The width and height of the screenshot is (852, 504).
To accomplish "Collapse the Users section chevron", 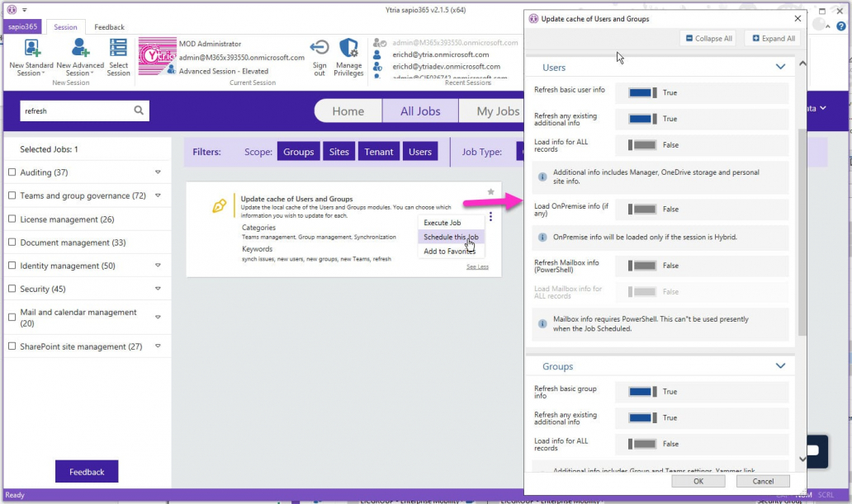I will 780,67.
